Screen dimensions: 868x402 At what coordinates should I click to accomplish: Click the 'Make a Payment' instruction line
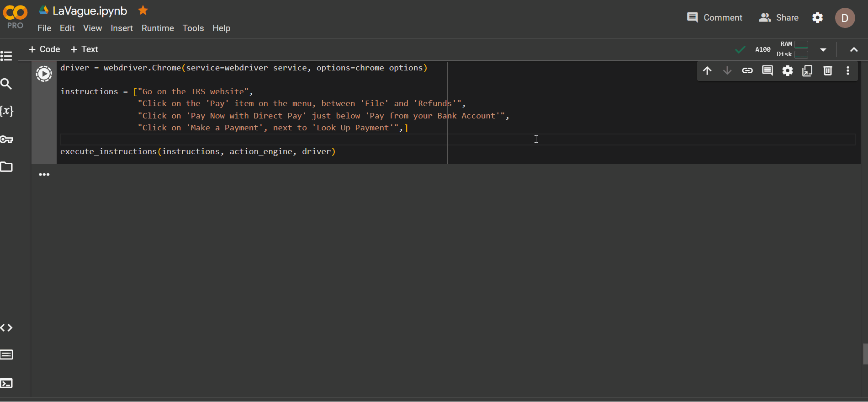point(273,128)
